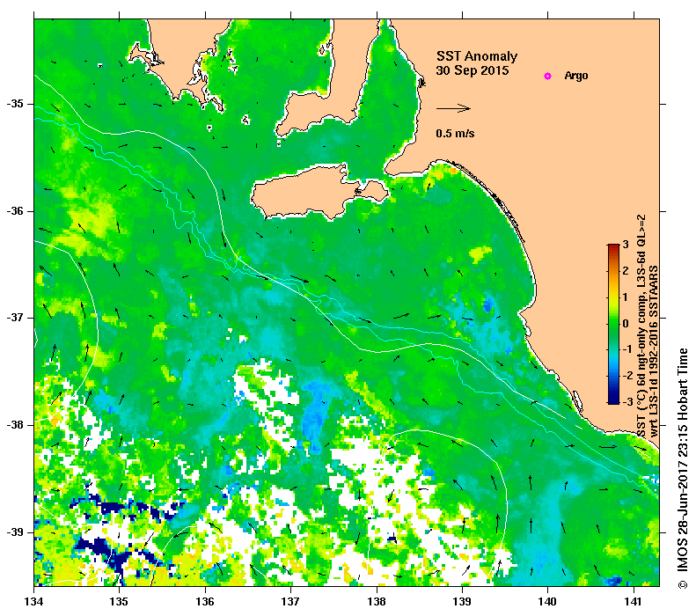696x616 pixels.
Task: Click the longitude axis label '139'
Action: click(463, 602)
